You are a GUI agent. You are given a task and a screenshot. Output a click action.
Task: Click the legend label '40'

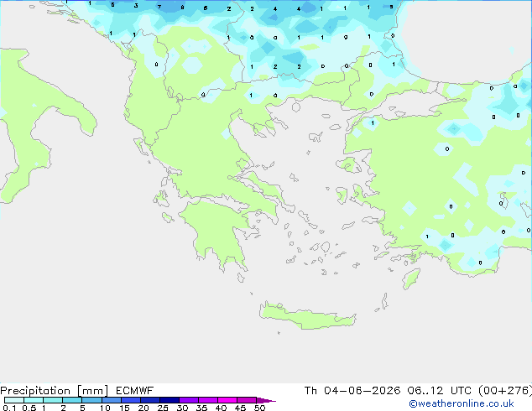click(221, 408)
